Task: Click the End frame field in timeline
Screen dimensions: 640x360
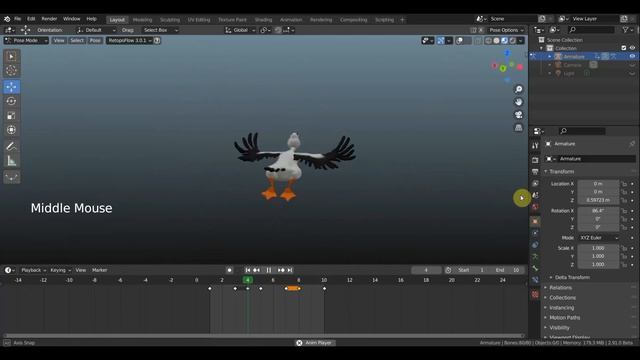Action: tap(508, 270)
